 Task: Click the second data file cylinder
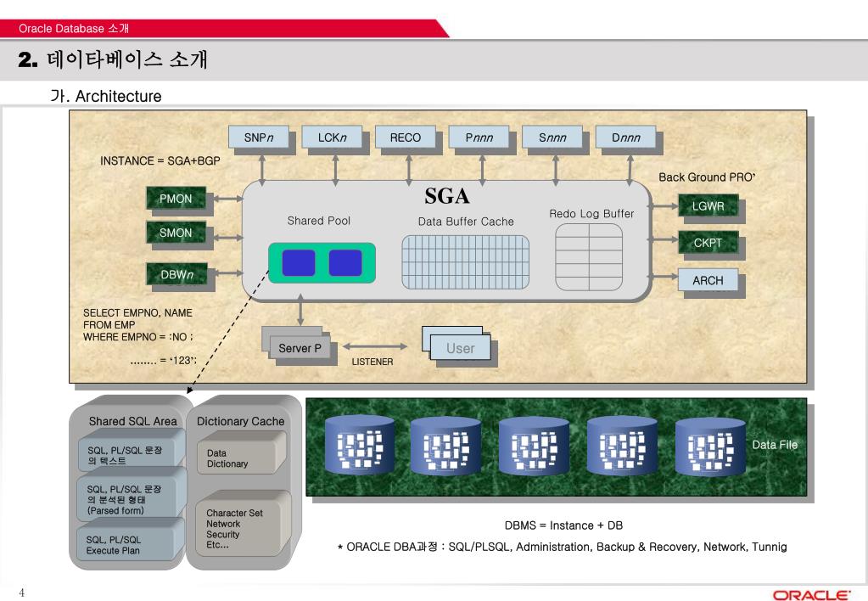pyautogui.click(x=445, y=446)
